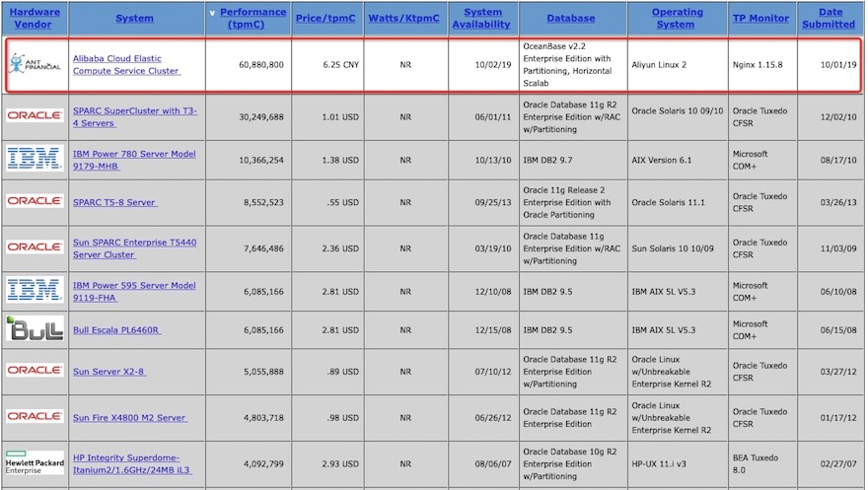Select the Aliyun Linux 2 cell
The image size is (868, 490).
click(659, 65)
